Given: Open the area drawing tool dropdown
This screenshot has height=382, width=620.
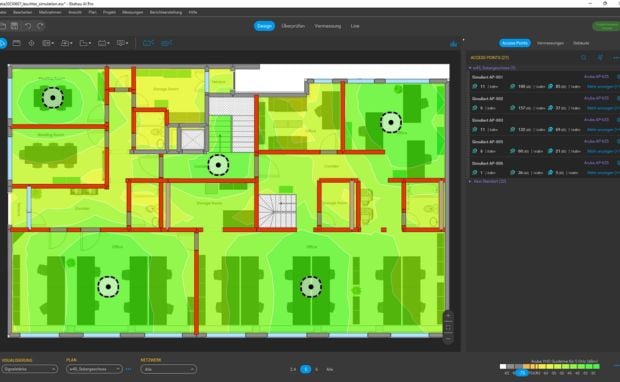Looking at the screenshot, I should point(85,43).
